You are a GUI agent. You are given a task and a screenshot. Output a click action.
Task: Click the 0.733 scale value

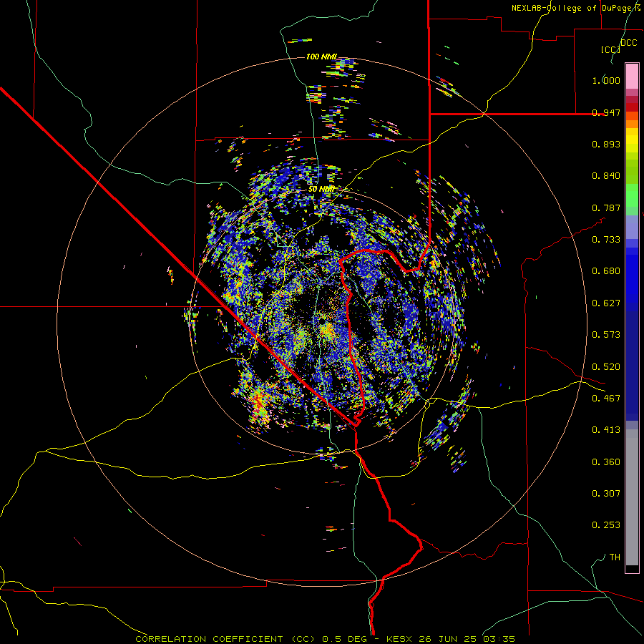[x=606, y=240]
